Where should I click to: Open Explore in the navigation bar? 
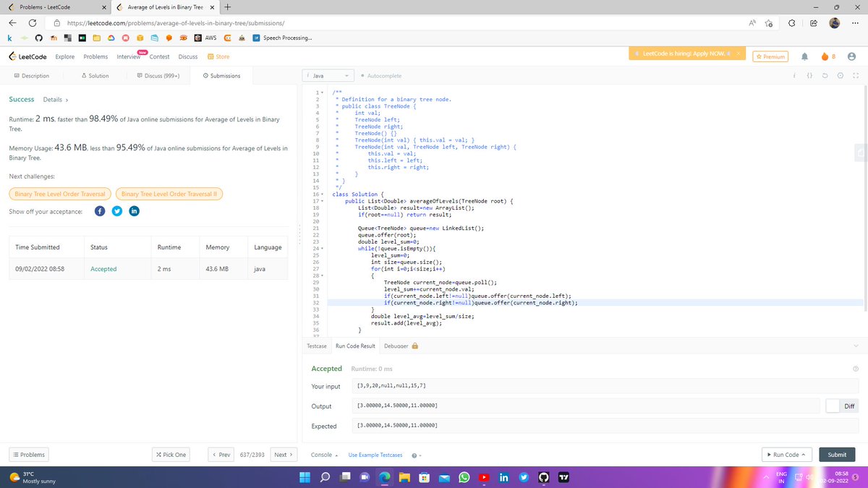65,56
